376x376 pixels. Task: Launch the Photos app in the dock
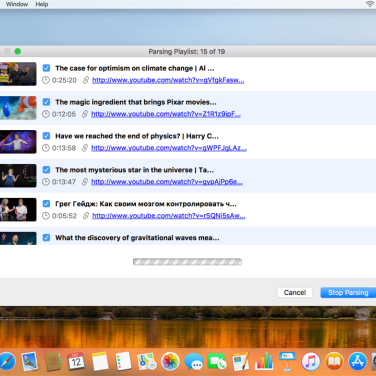coord(170,362)
